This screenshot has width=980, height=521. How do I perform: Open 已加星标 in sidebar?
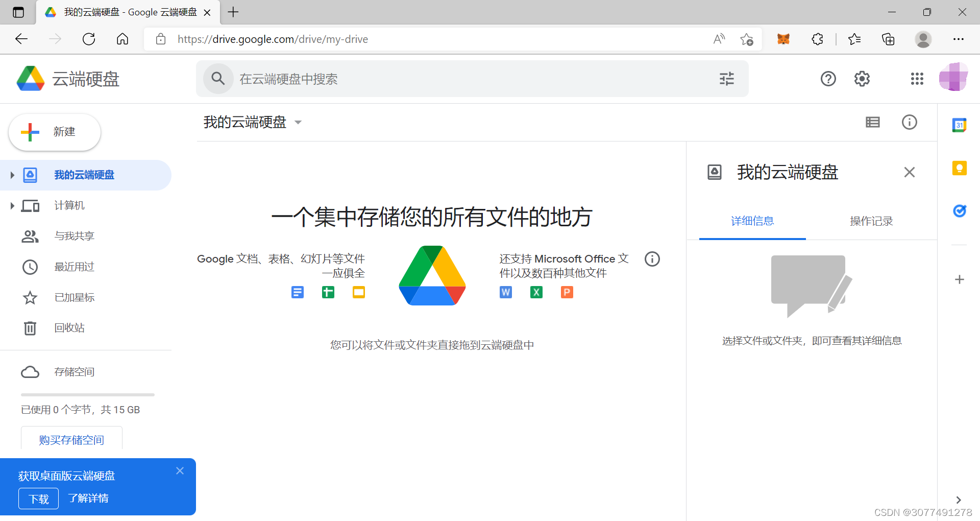(x=86, y=297)
